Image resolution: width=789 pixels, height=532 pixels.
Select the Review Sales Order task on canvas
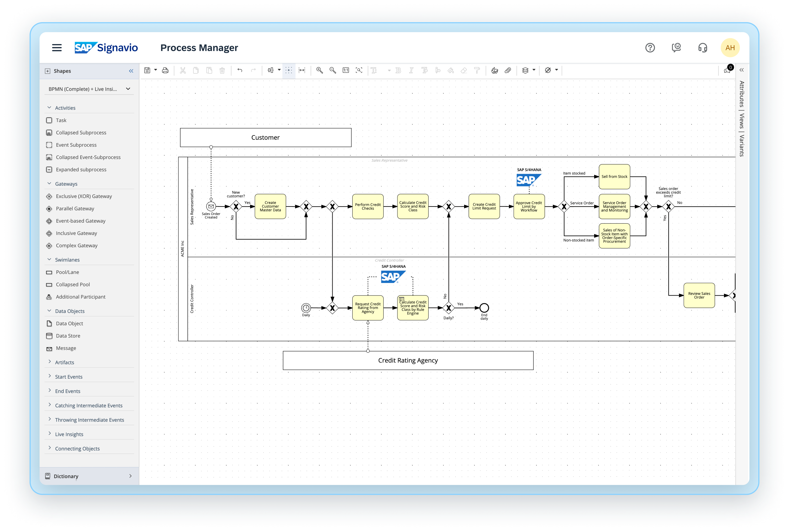699,295
